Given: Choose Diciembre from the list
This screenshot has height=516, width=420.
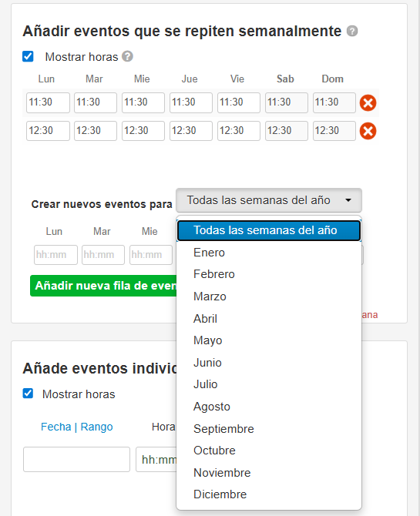Looking at the screenshot, I should coord(269,494).
